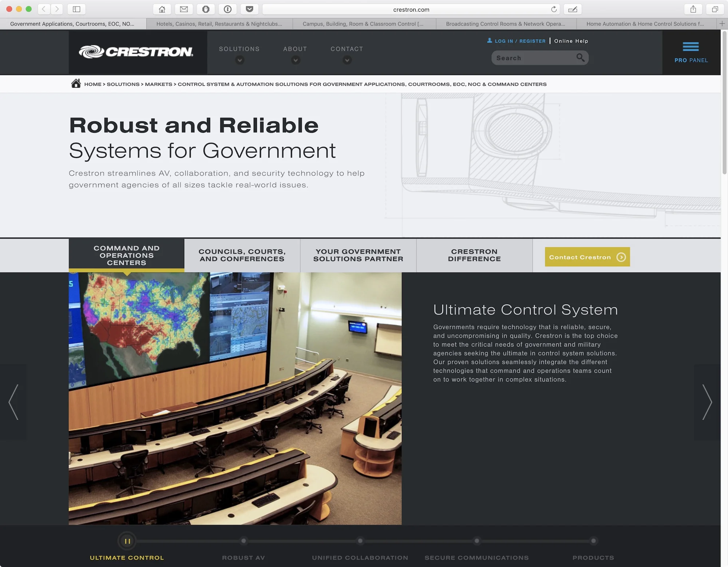Click the Safari home button

click(x=162, y=9)
